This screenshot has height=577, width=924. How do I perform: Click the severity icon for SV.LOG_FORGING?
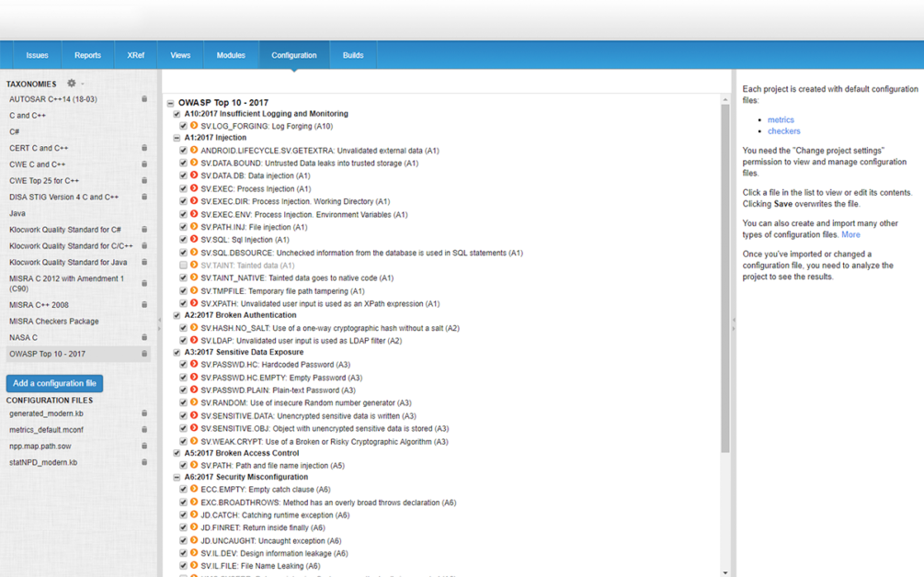(x=194, y=126)
